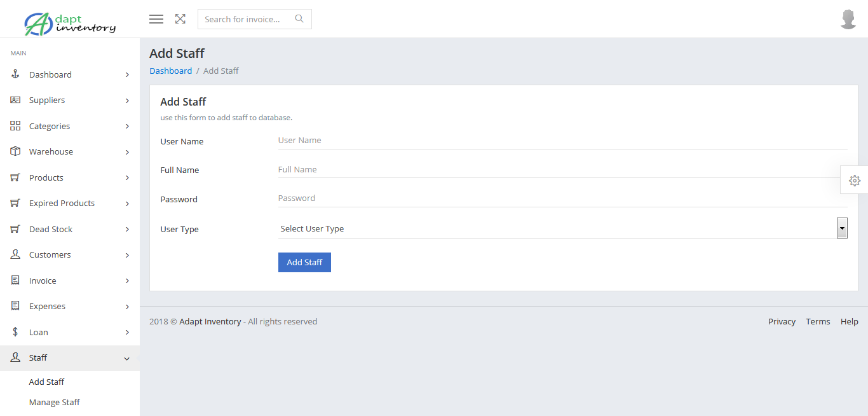Viewport: 868px width, 416px height.
Task: Click the user avatar icon
Action: (848, 19)
